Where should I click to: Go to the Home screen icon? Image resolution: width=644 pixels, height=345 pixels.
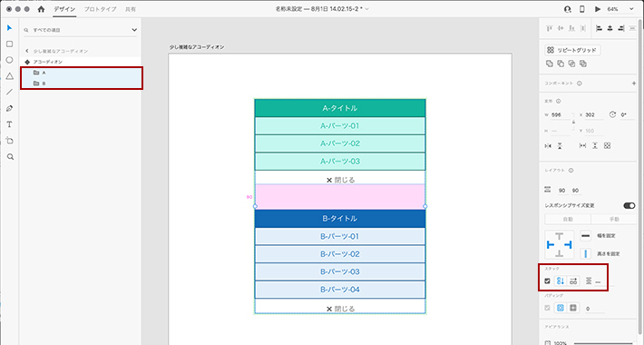[x=41, y=9]
